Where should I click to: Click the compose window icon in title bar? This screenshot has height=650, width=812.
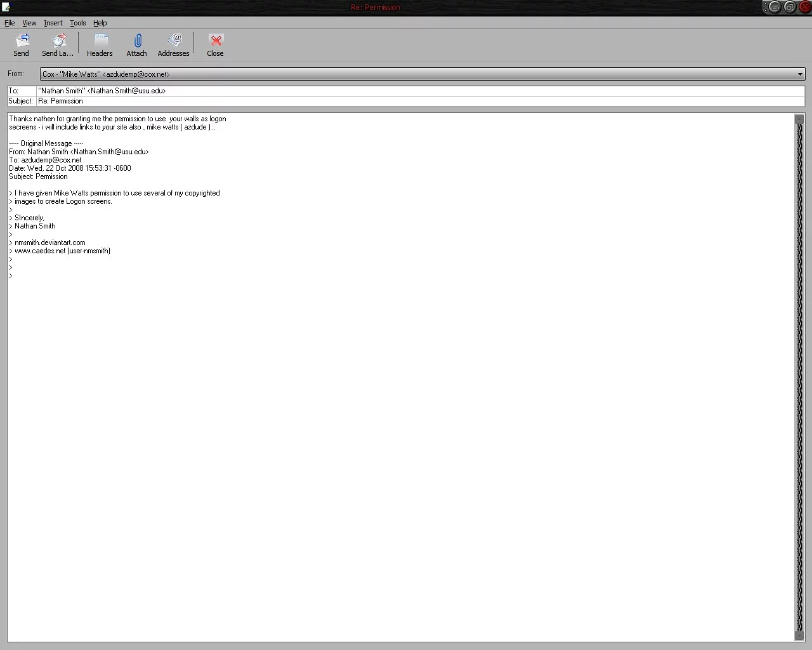pos(6,7)
